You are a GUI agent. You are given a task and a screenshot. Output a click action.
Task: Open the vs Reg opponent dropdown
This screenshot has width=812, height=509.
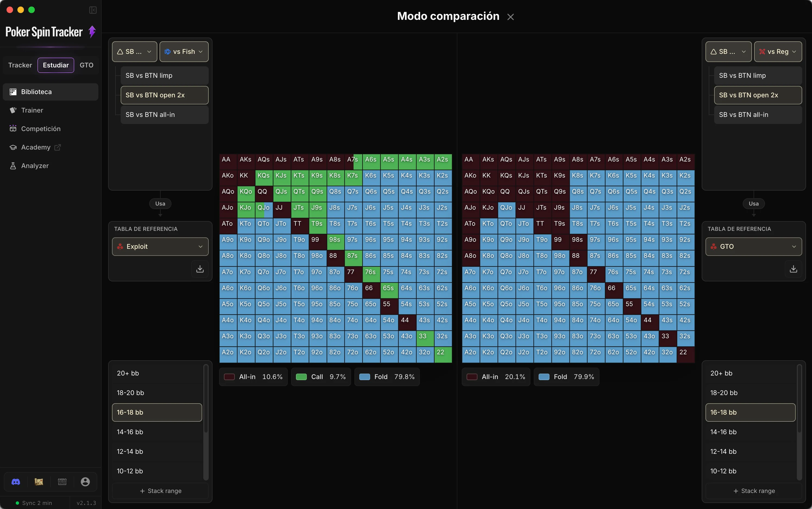(778, 51)
